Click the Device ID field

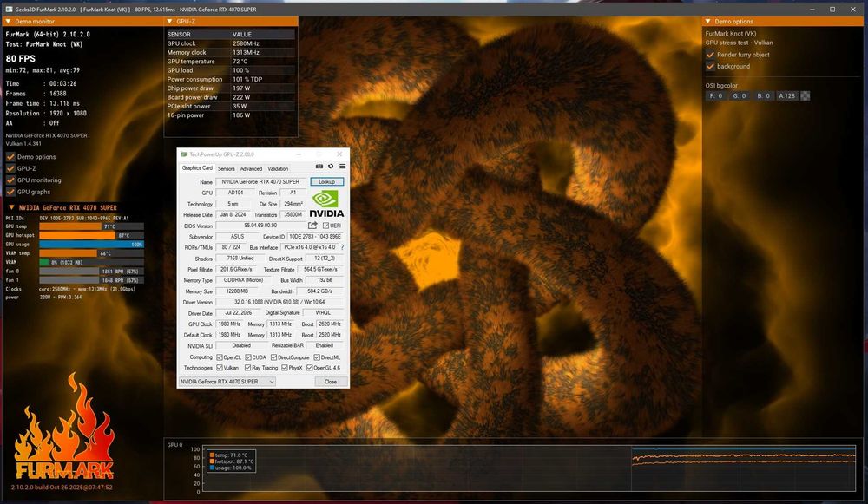click(x=315, y=237)
